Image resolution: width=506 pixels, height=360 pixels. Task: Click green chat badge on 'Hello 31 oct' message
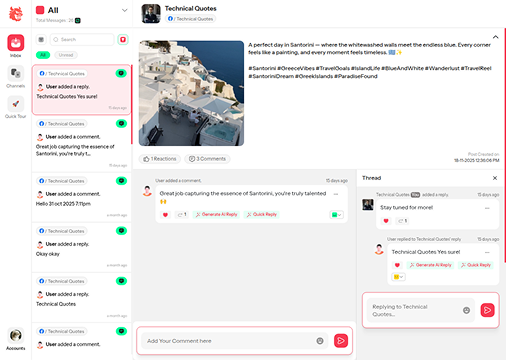(x=121, y=181)
